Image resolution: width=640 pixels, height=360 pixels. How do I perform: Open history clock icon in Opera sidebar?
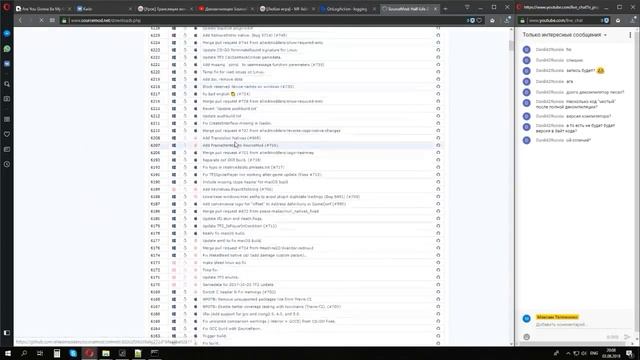[7, 164]
